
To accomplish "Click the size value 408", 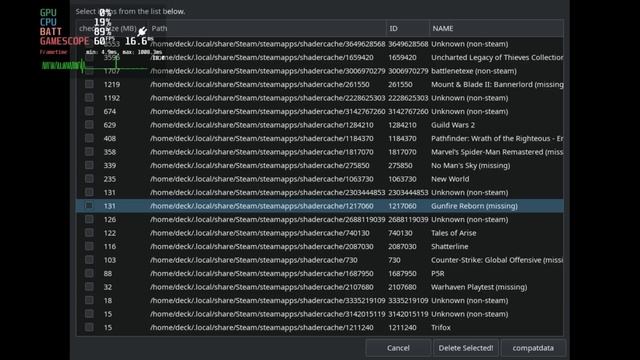I will (x=109, y=138).
